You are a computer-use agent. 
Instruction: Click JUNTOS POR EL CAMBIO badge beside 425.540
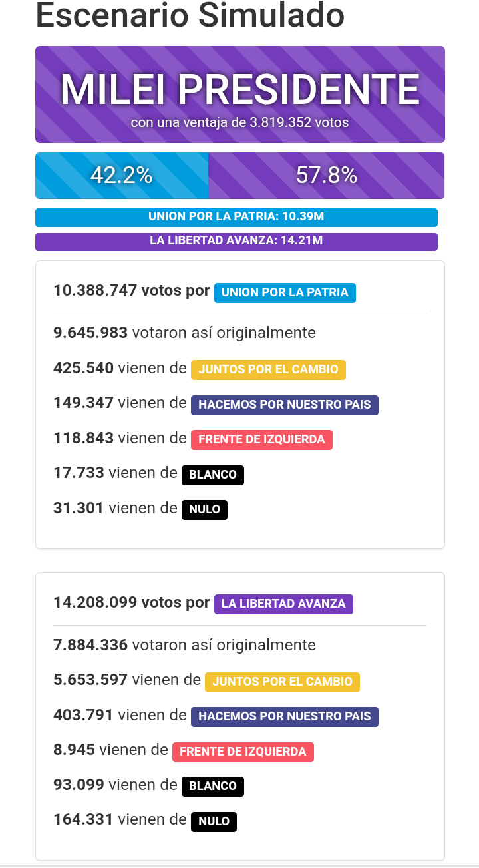268,369
